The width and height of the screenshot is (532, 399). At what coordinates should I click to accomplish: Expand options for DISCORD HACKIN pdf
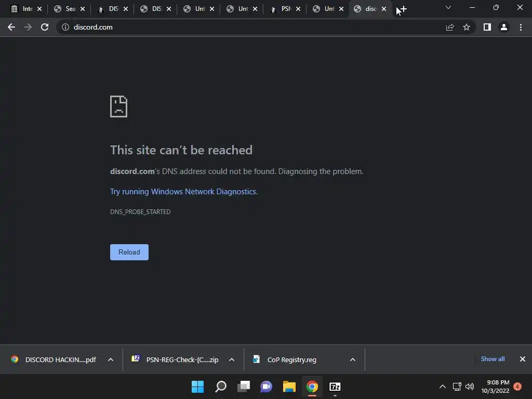tap(111, 360)
